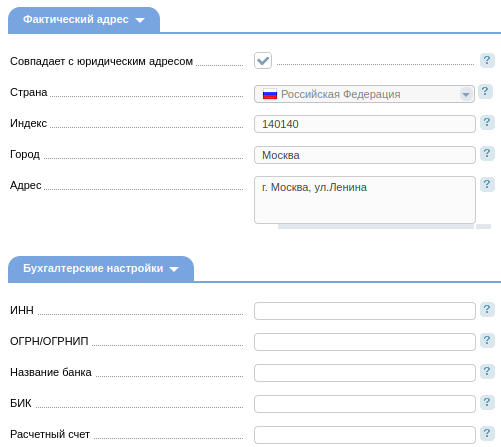The width and height of the screenshot is (501, 447).
Task: Click the Индекс input field
Action: [365, 124]
